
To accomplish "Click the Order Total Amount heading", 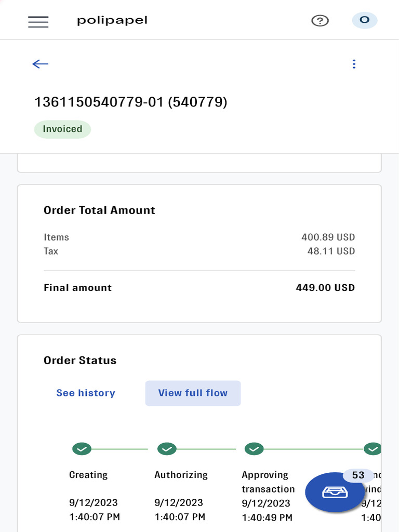I will coord(99,210).
